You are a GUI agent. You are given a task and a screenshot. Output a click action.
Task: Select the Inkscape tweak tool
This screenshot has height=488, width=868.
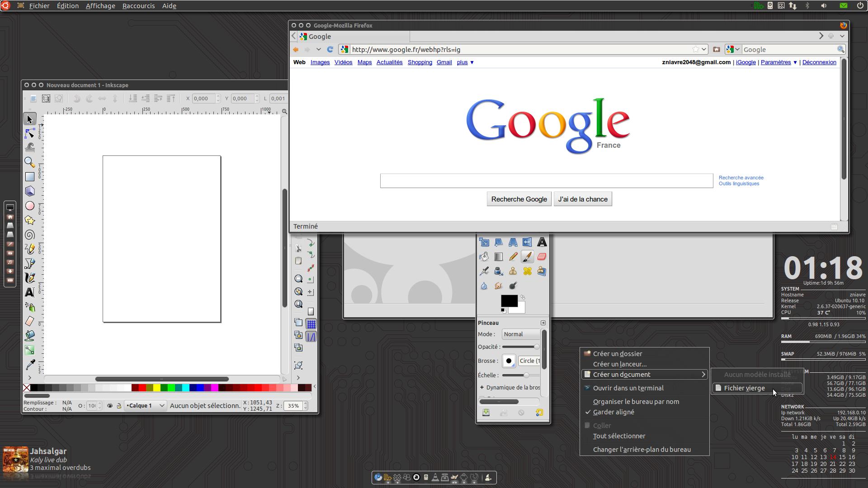pos(30,147)
